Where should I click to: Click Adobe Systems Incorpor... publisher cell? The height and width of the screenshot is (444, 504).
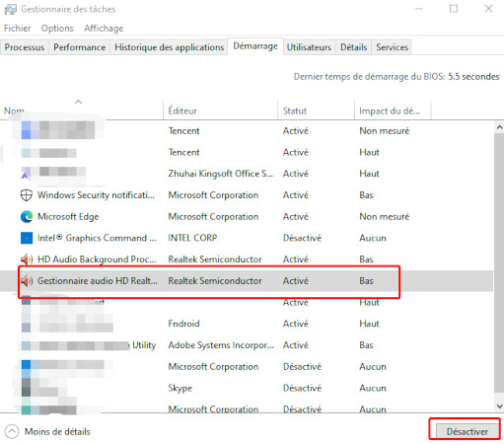[x=221, y=345]
